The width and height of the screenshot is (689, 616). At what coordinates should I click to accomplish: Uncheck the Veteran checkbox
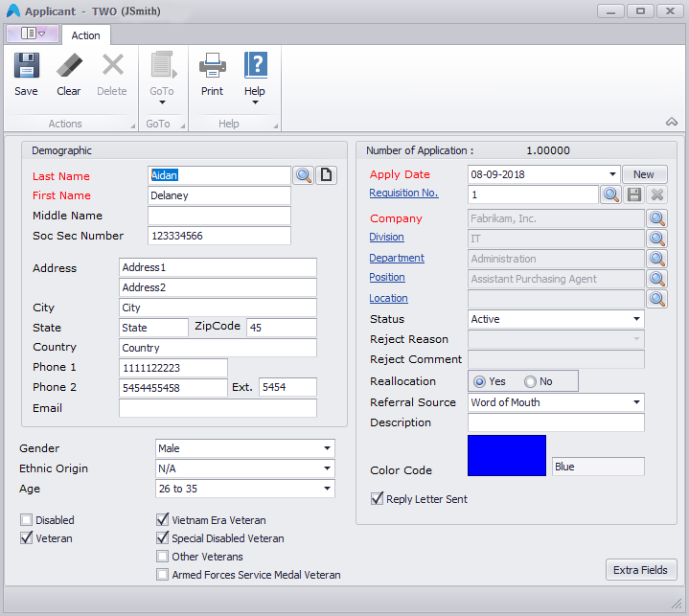[x=27, y=537]
